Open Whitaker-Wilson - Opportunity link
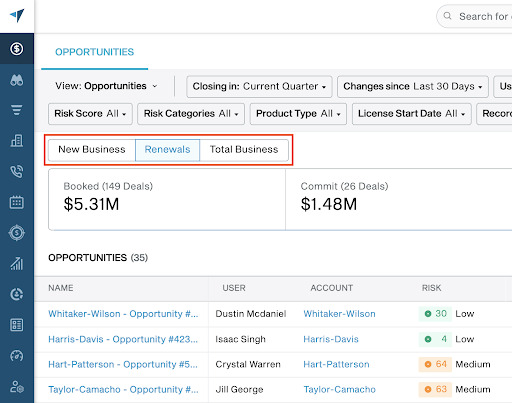512x403 pixels. pyautogui.click(x=123, y=314)
